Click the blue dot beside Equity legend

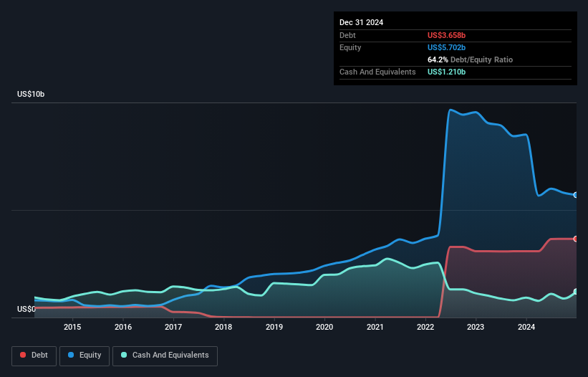click(x=72, y=355)
